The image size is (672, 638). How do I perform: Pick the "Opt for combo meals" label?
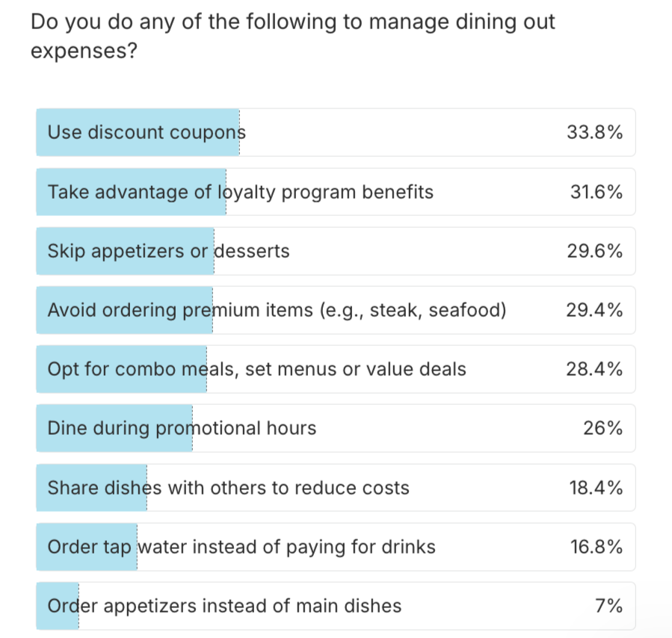coord(256,370)
